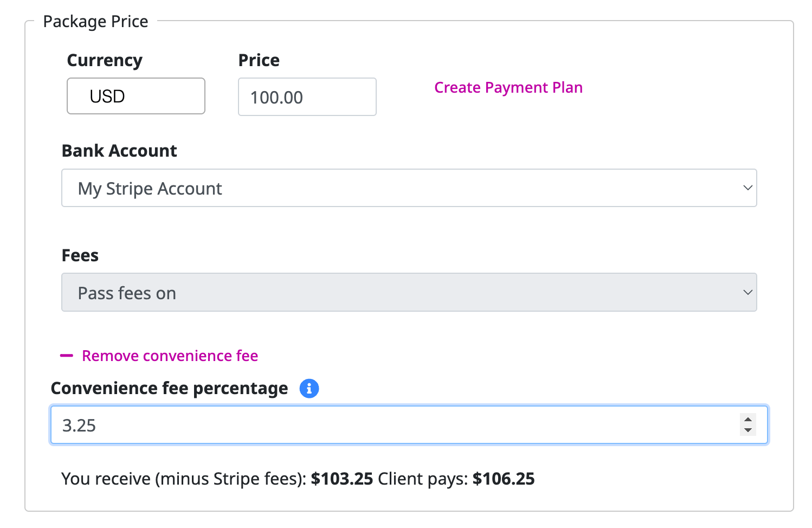Click Create Payment Plan
This screenshot has width=812, height=528.
508,87
